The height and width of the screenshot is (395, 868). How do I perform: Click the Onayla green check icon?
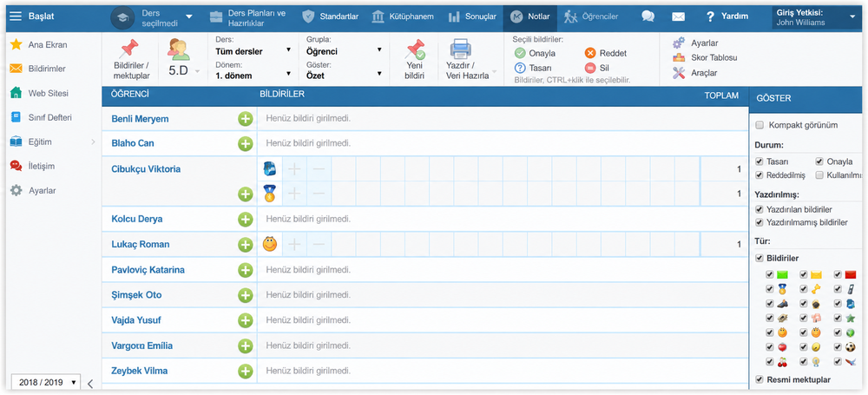(520, 53)
